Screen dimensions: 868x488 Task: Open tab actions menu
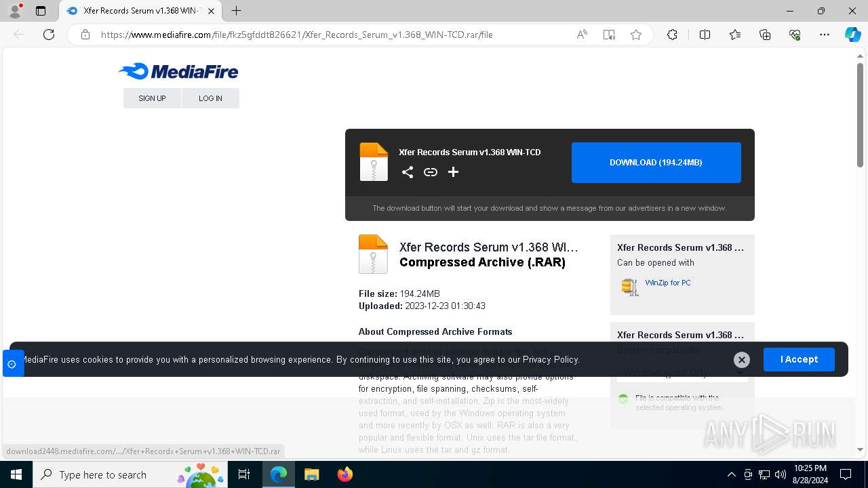(41, 11)
